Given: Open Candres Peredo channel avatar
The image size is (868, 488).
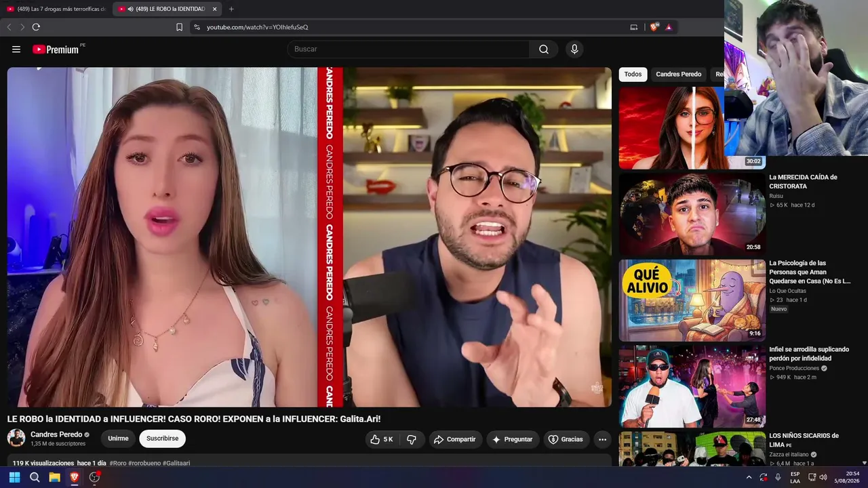Looking at the screenshot, I should click(x=16, y=438).
